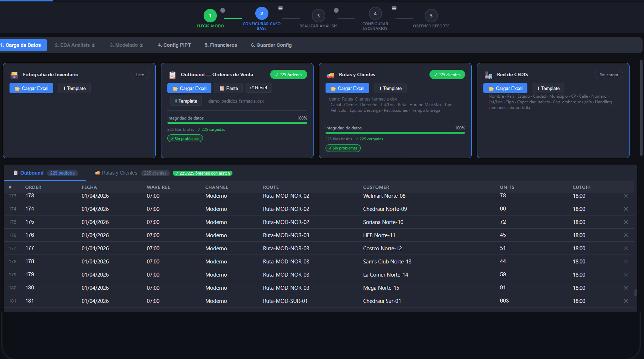Click the ROUTE column header

pos(271,187)
